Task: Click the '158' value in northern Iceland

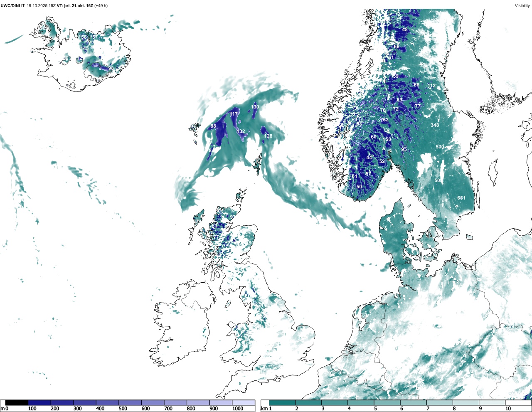Action: [x=83, y=37]
